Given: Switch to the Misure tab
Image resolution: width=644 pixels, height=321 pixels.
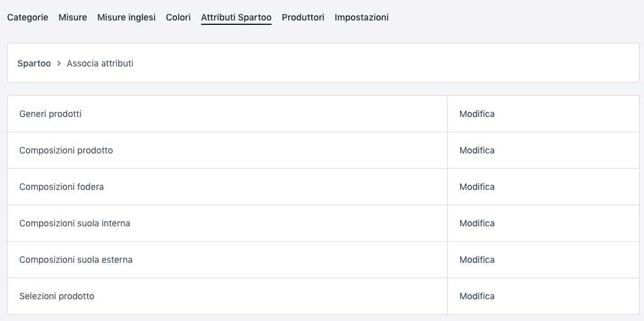Looking at the screenshot, I should point(73,17).
